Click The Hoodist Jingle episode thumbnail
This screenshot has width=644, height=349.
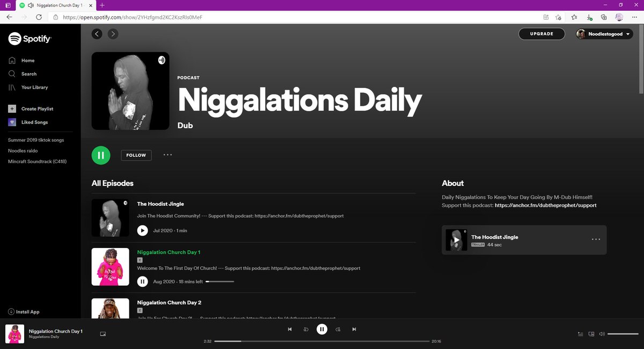[x=111, y=218]
